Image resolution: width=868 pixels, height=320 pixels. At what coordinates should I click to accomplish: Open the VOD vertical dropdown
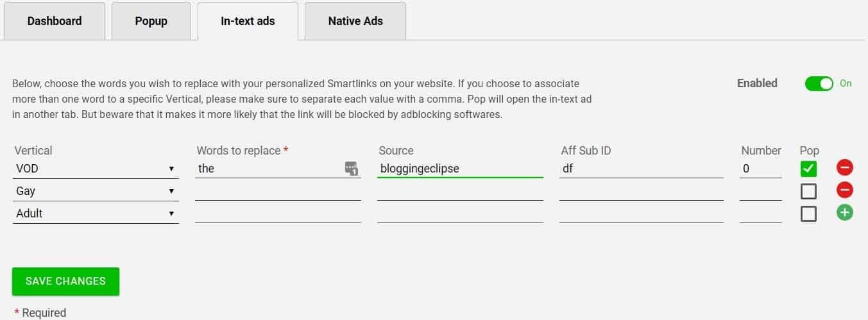coord(96,169)
